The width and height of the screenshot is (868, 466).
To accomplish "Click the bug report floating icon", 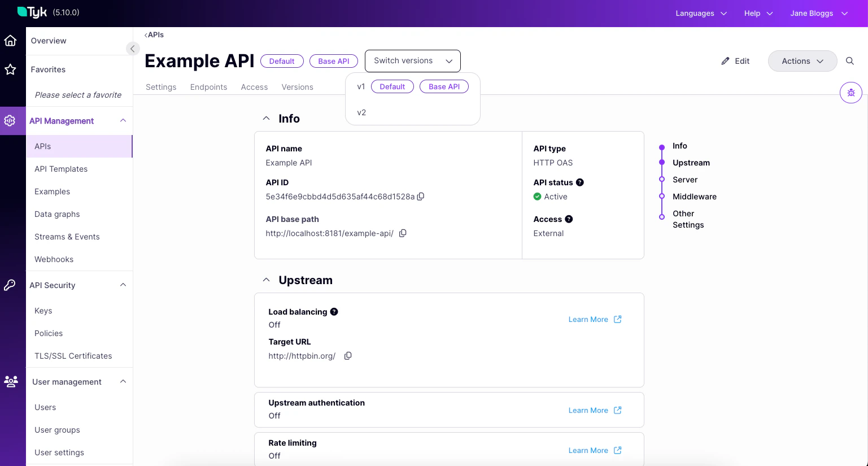I will click(x=851, y=92).
